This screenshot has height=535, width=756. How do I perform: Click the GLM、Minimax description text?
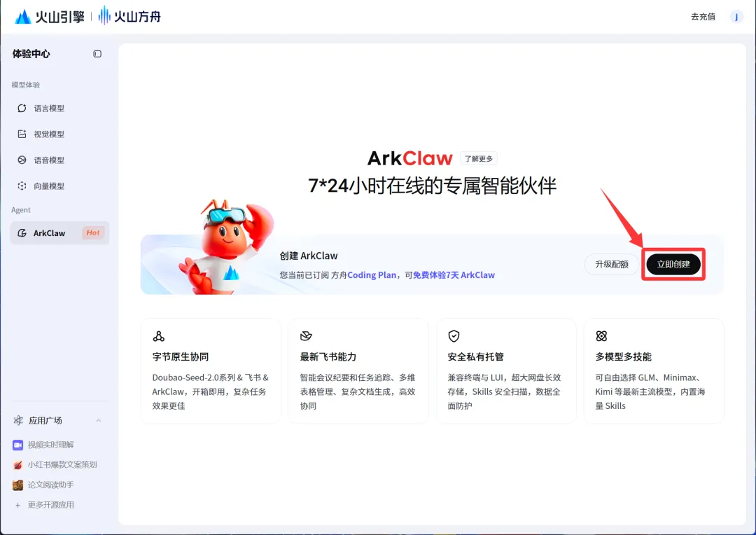(x=650, y=391)
